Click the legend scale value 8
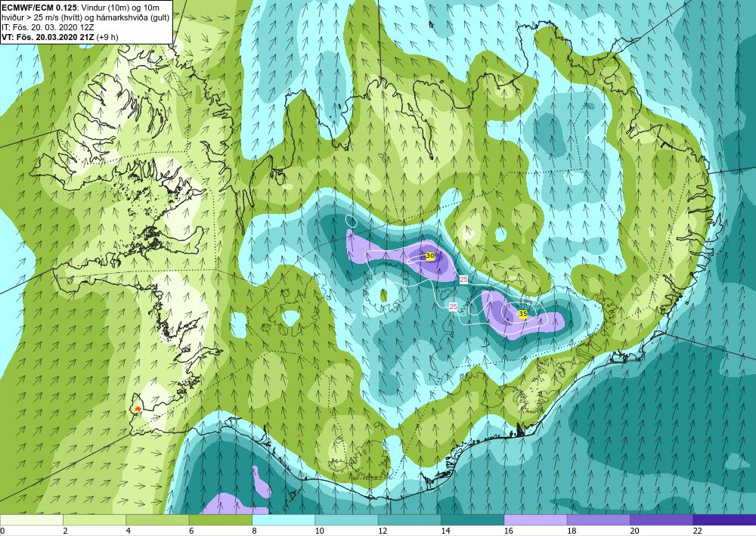Image resolution: width=756 pixels, height=536 pixels. 254,531
